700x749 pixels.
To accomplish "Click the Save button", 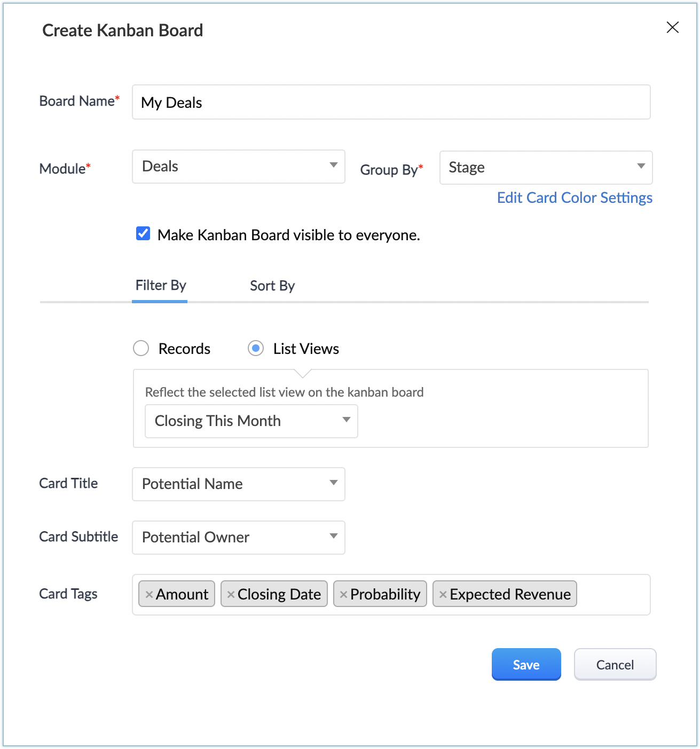I will (526, 665).
